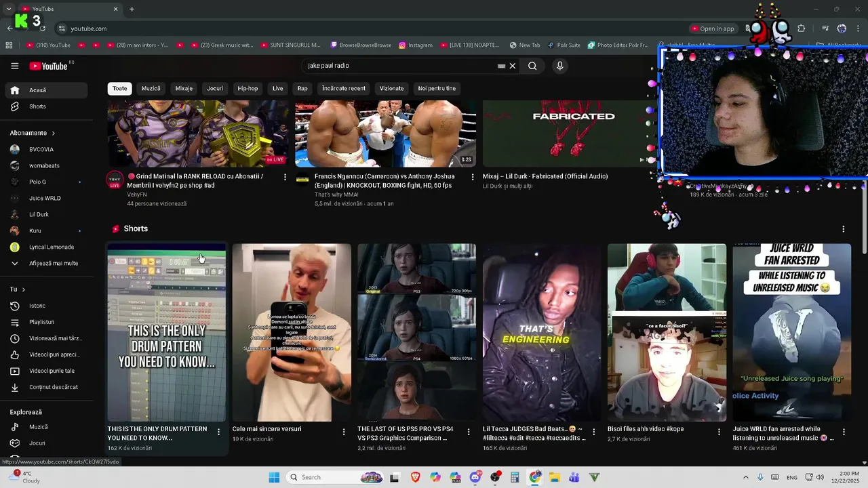The height and width of the screenshot is (488, 868).
Task: Open the Pixlr Suite bookmark
Action: point(564,45)
